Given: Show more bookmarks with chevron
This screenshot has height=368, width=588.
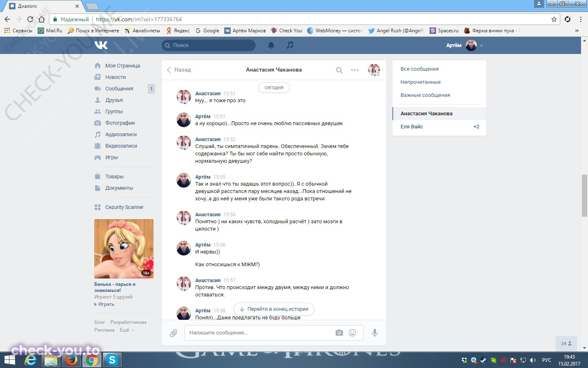Looking at the screenshot, I should 577,31.
